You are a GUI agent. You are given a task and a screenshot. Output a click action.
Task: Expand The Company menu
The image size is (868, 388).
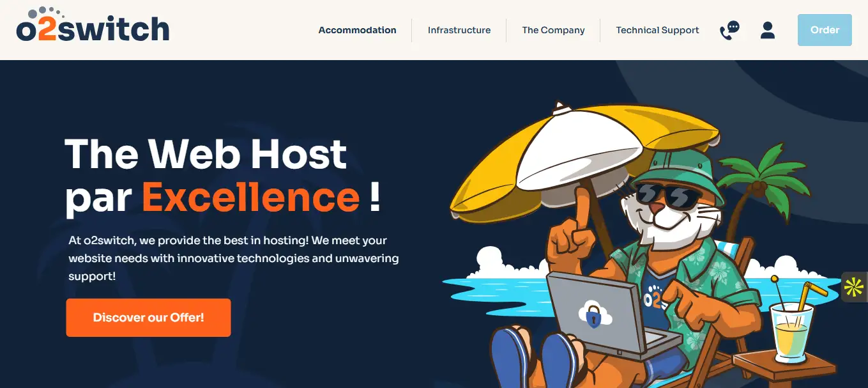coord(553,30)
